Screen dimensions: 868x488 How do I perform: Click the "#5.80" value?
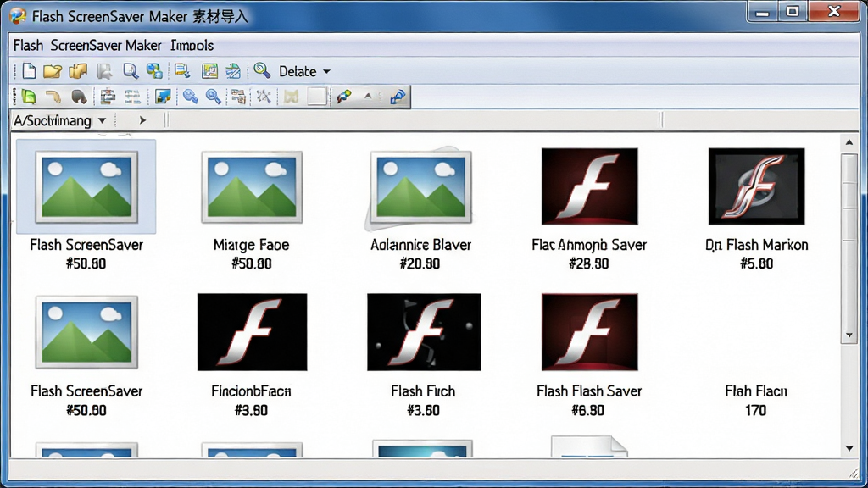pos(757,264)
